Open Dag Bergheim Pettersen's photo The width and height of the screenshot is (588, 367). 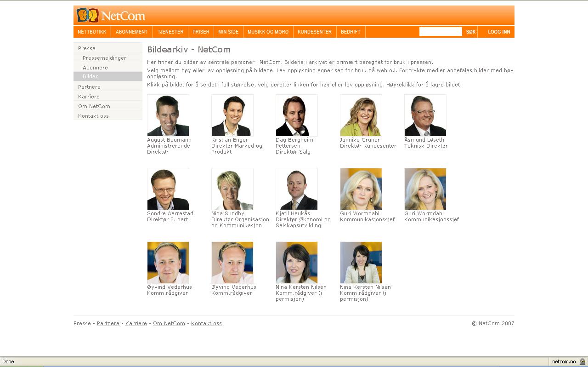click(x=297, y=115)
